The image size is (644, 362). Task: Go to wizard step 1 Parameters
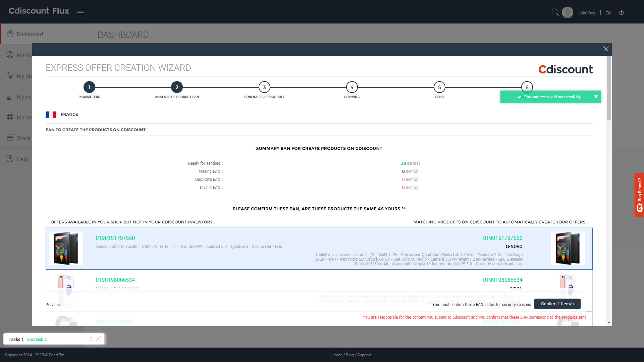coord(89,87)
